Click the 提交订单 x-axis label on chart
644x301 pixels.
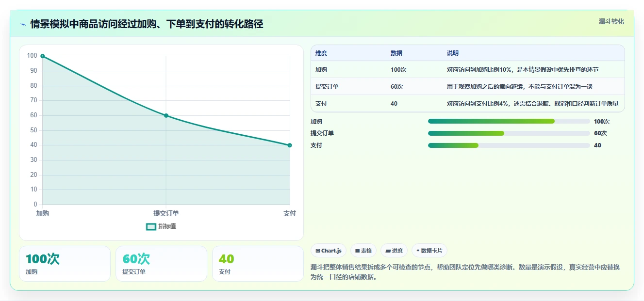(166, 213)
